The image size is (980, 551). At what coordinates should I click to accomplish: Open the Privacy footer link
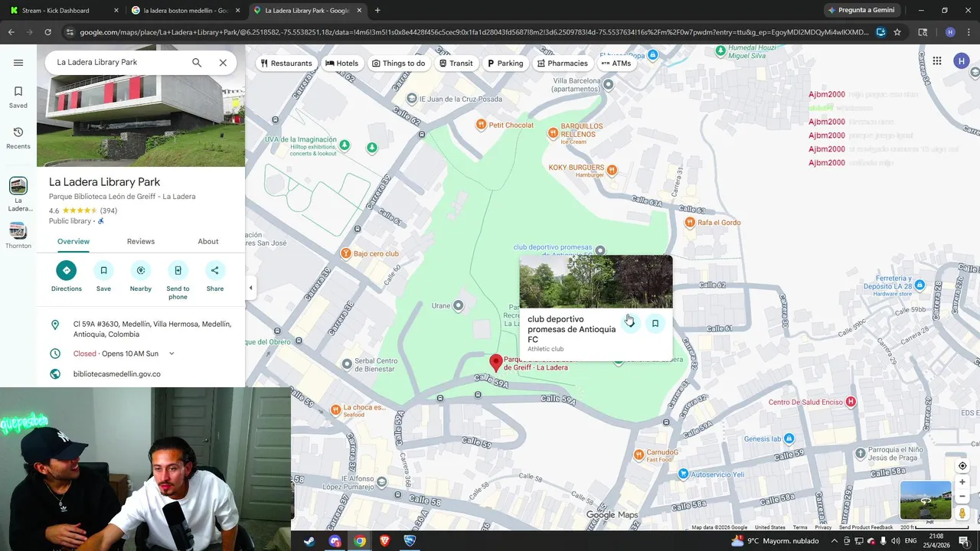(x=823, y=527)
